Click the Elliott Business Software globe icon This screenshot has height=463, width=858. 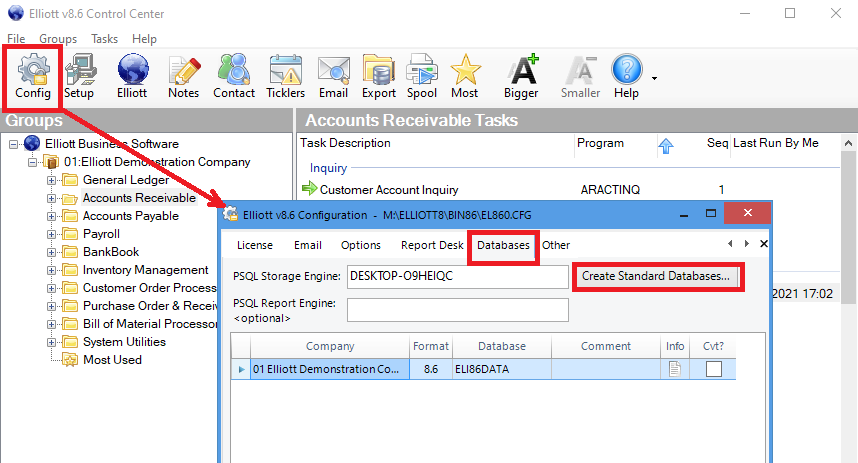click(x=32, y=143)
